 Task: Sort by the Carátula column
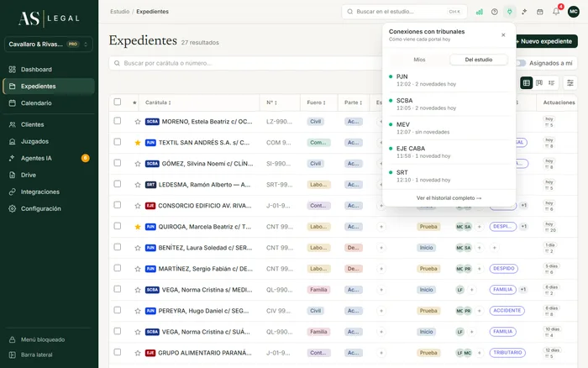(158, 103)
